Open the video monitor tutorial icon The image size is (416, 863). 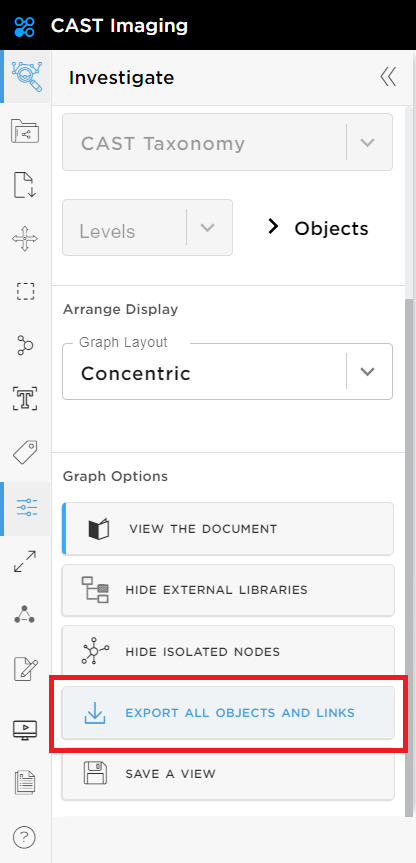(x=25, y=730)
